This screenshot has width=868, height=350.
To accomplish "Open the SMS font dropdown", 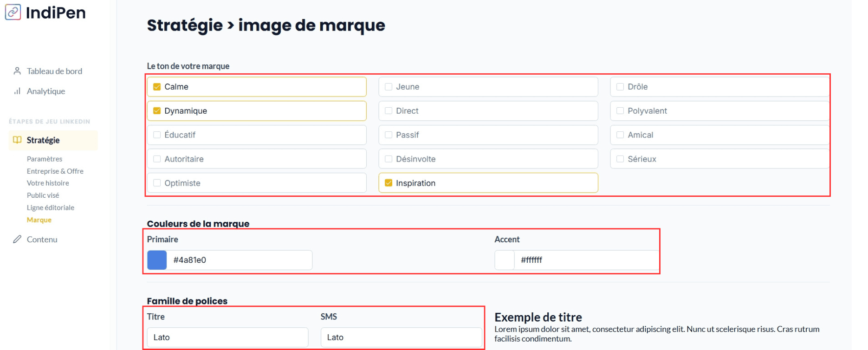I will click(401, 337).
